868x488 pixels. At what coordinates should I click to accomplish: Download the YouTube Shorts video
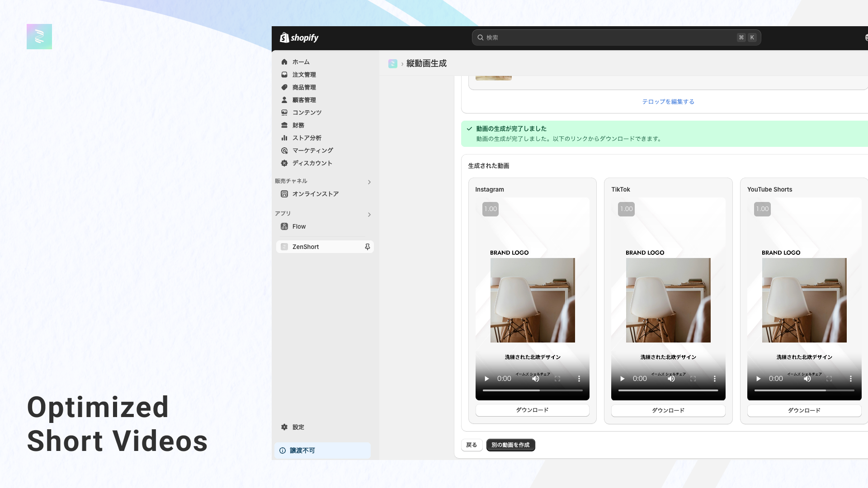(x=804, y=410)
